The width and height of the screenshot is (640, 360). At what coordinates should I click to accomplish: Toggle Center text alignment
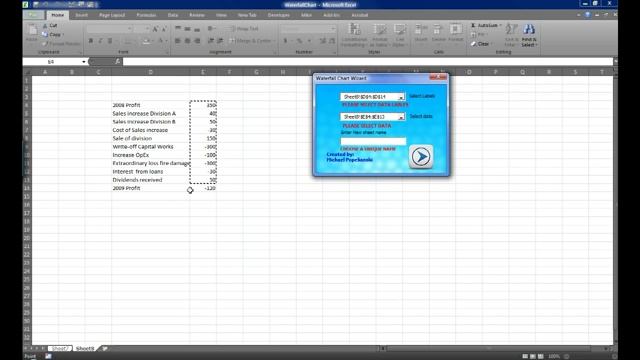point(187,41)
